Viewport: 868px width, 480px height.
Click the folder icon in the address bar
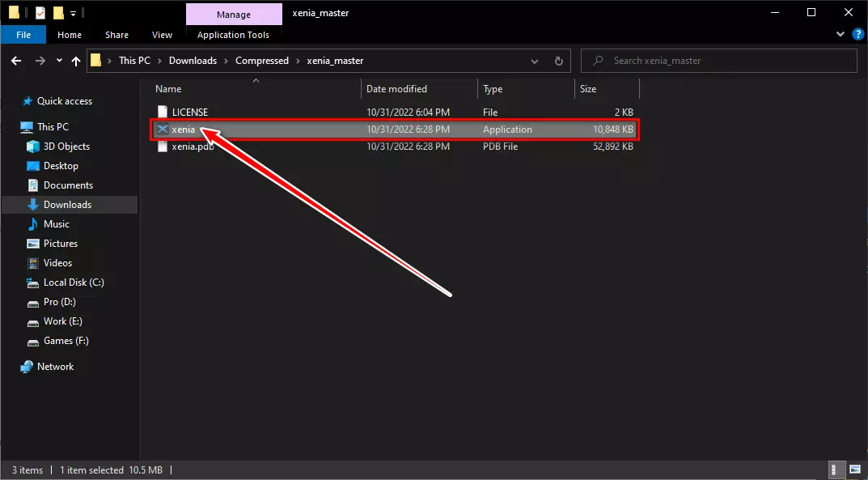point(95,61)
